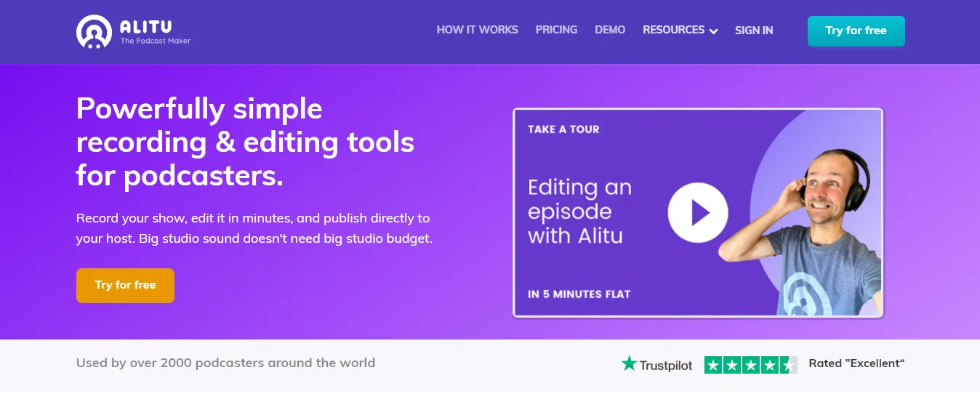The height and width of the screenshot is (394, 980).
Task: Click the "Record your show" description paragraph
Action: (x=254, y=228)
